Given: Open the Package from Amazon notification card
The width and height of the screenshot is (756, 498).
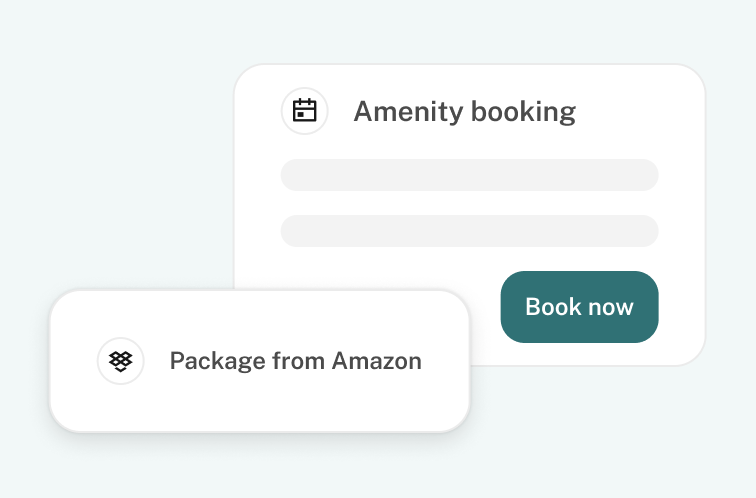Looking at the screenshot, I should tap(259, 400).
